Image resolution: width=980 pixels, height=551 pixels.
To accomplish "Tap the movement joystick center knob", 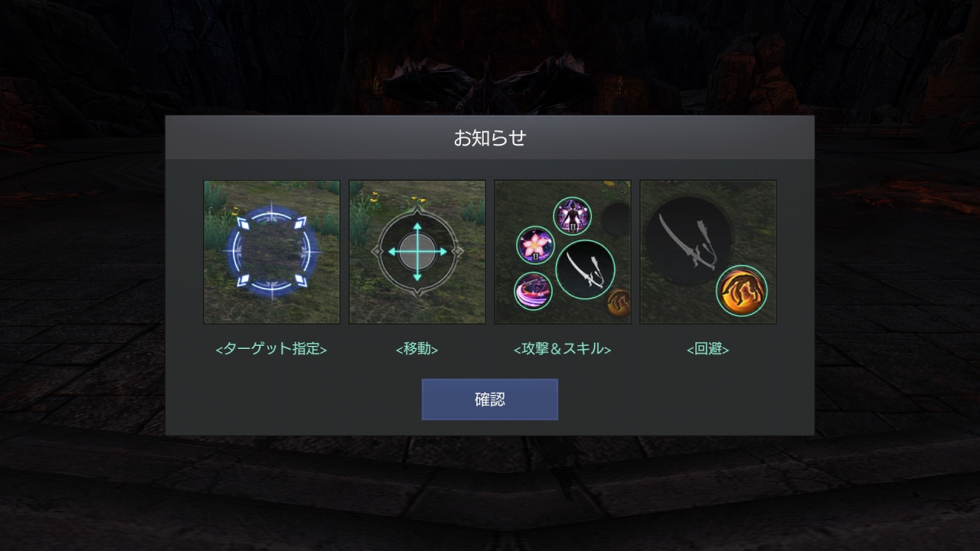I will [417, 252].
